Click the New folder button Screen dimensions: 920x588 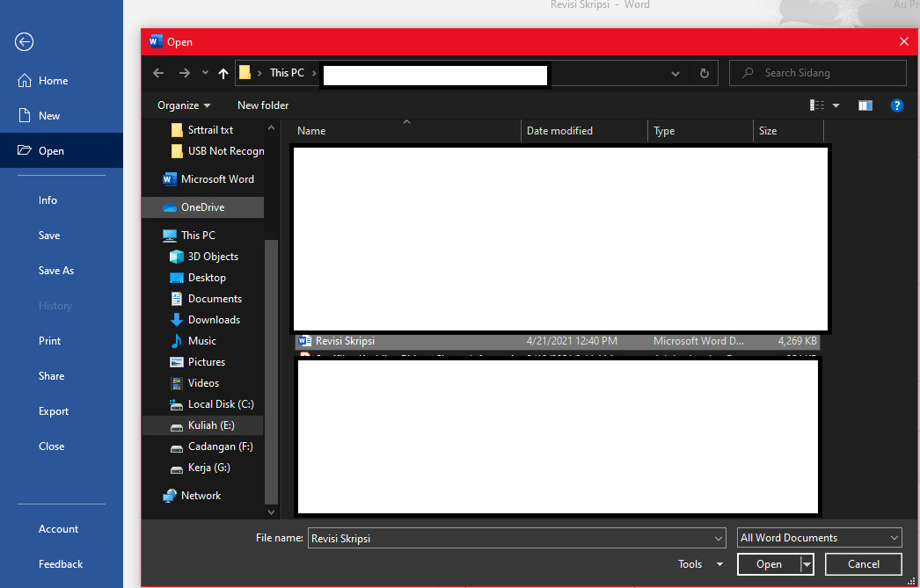click(x=262, y=105)
